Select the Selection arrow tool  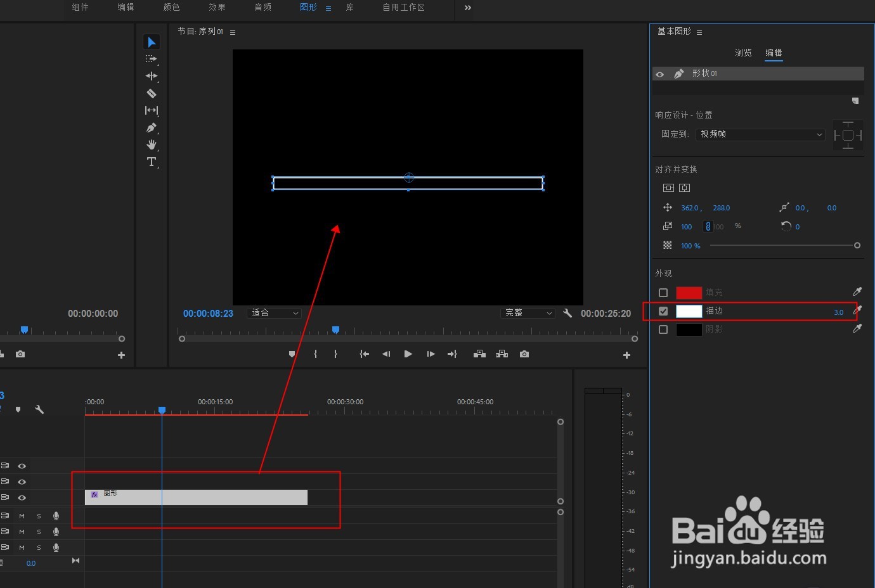coord(151,42)
